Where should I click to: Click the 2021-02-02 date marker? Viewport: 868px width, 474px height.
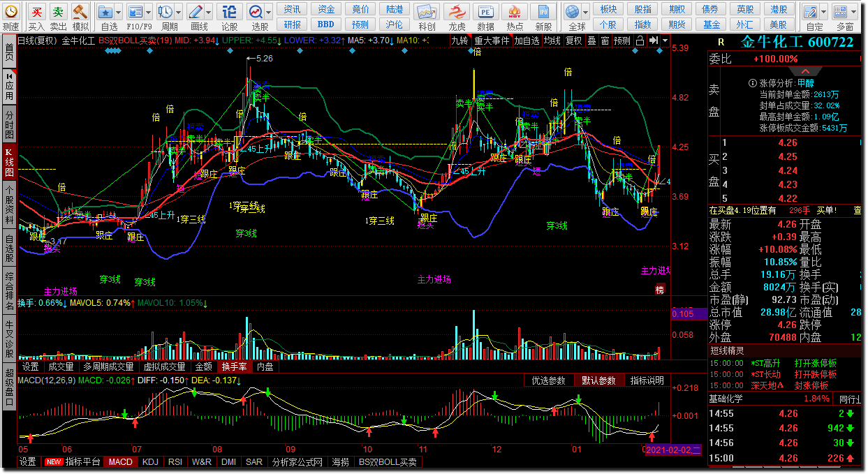[x=672, y=450]
